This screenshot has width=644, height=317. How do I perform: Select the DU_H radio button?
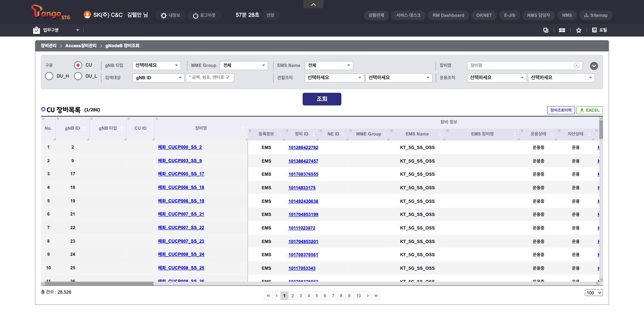click(x=49, y=76)
